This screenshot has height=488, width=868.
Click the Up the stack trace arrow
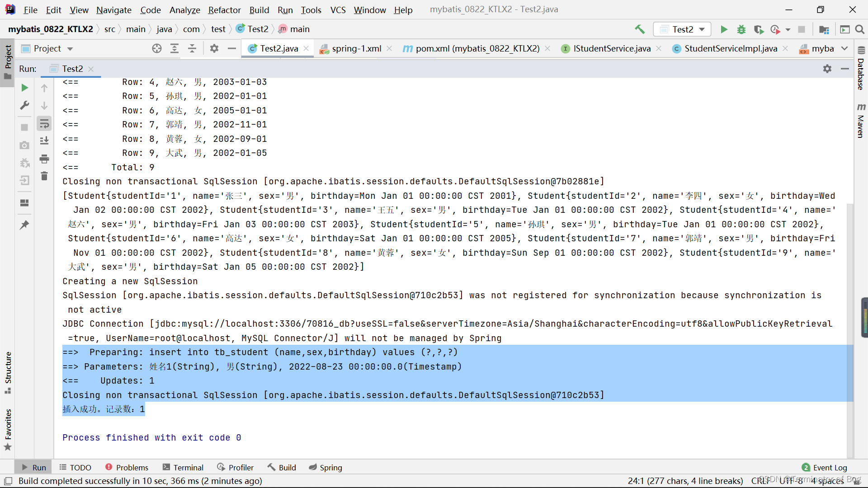point(44,88)
